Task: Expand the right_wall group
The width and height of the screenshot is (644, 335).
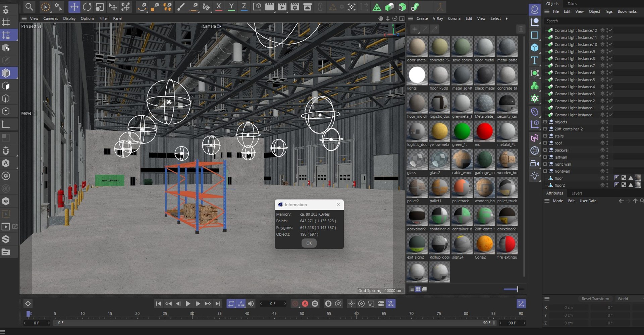Action: [545, 164]
